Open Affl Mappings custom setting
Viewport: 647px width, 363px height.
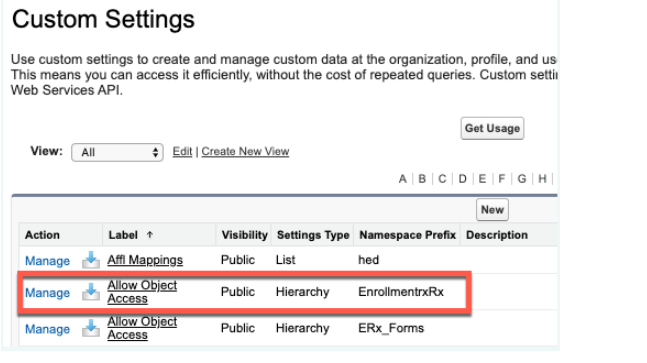pyautogui.click(x=145, y=260)
